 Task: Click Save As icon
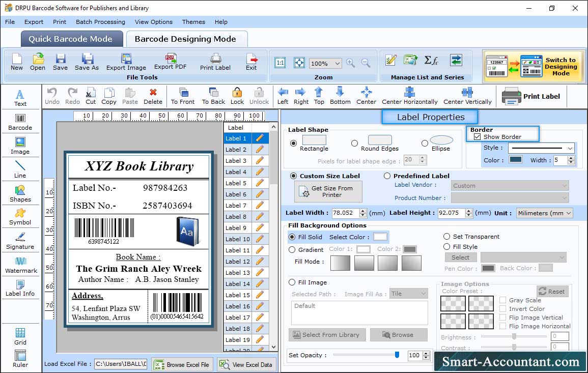87,62
